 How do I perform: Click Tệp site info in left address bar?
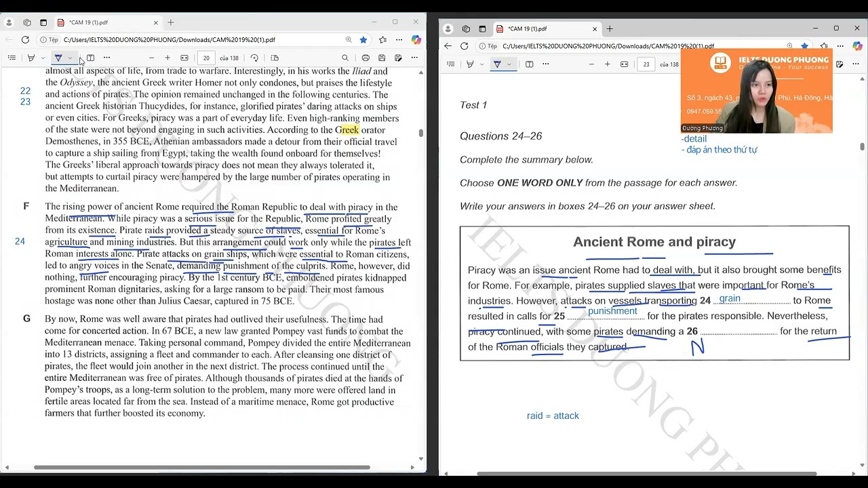pyautogui.click(x=49, y=40)
